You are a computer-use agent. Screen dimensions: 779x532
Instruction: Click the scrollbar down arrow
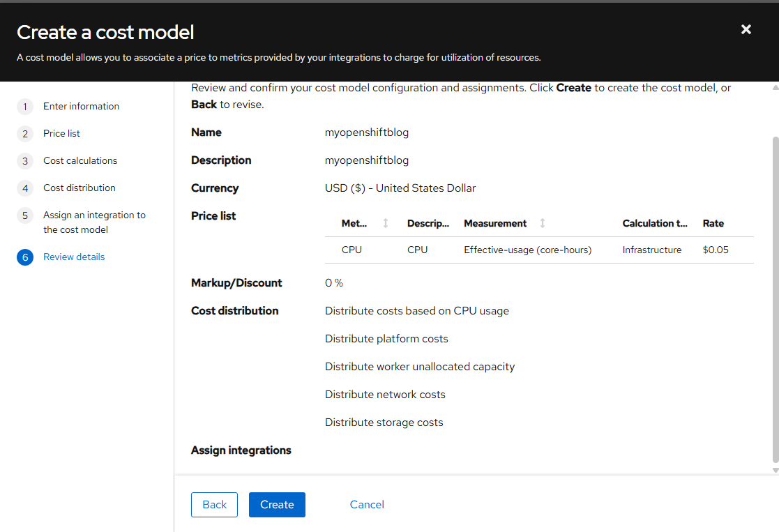click(x=775, y=471)
